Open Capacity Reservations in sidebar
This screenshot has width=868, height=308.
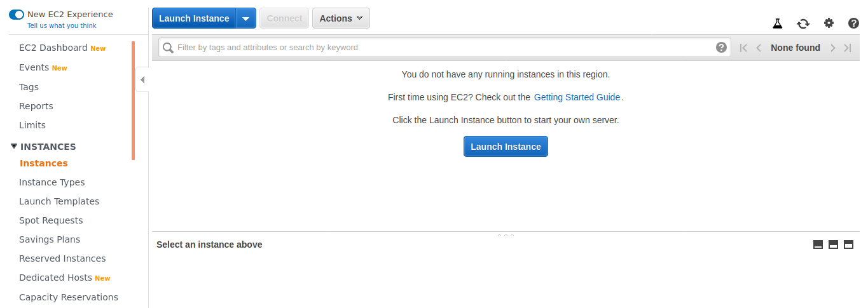point(69,297)
